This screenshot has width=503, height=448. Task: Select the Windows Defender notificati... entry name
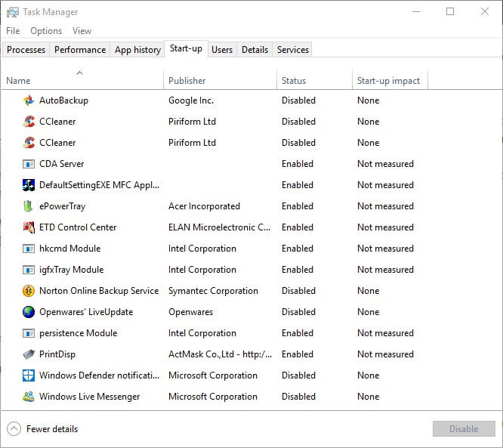point(99,375)
